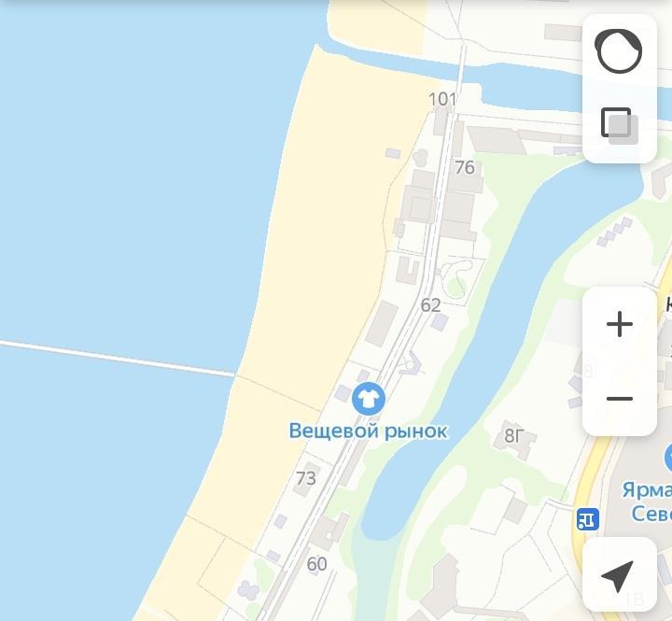The width and height of the screenshot is (672, 621).
Task: Zoom in with the plus button
Action: tap(620, 324)
